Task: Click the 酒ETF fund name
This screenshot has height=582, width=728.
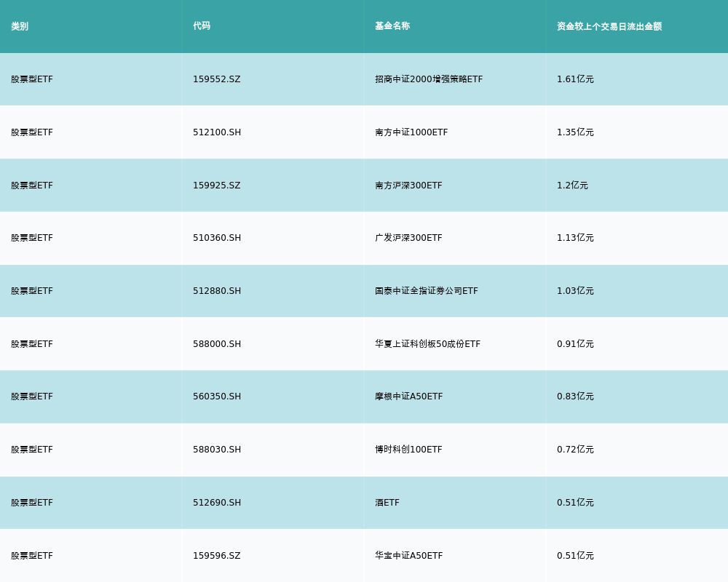Action: click(x=387, y=503)
